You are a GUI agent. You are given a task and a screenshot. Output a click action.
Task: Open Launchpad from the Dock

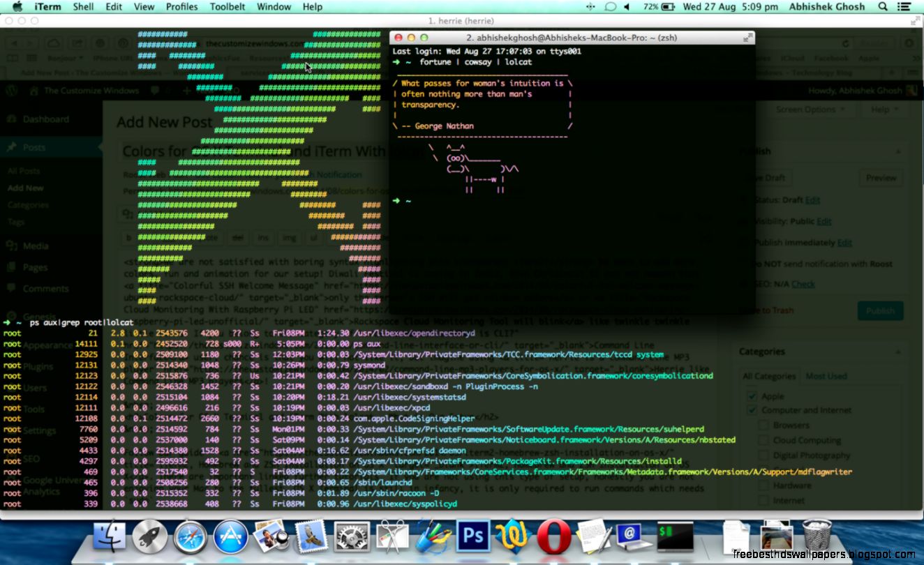coord(149,536)
